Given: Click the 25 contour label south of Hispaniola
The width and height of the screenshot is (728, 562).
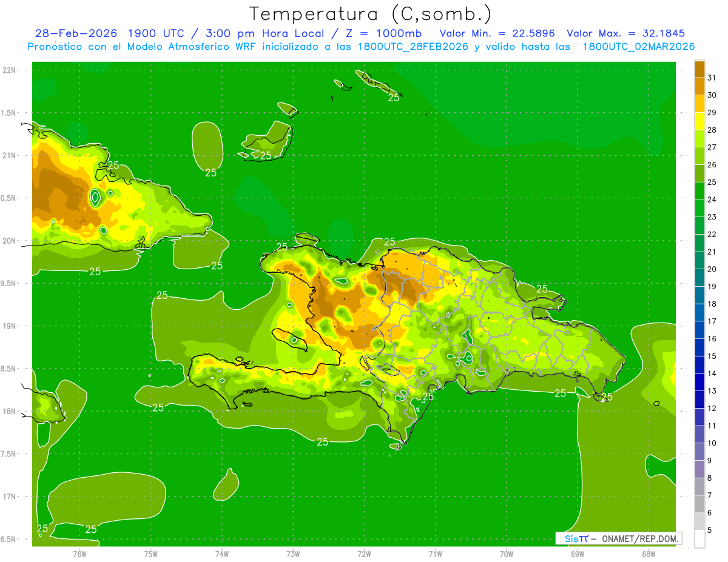Looking at the screenshot, I should (x=323, y=442).
